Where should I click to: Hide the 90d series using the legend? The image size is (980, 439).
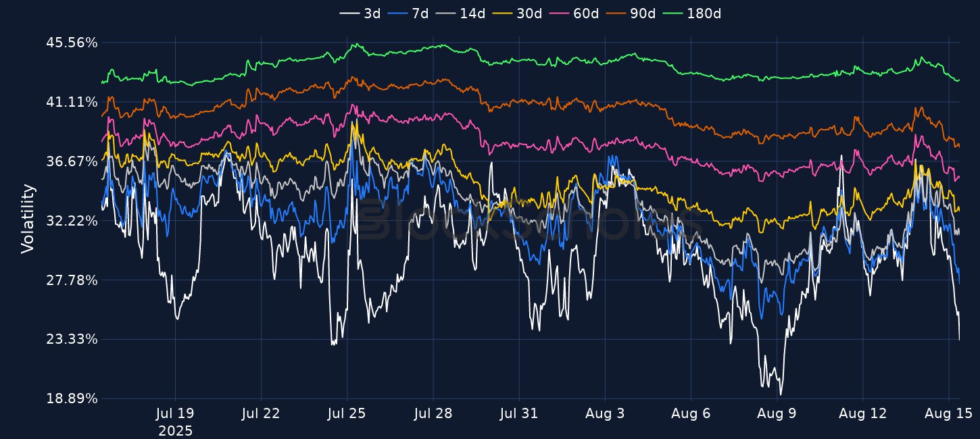pos(631,14)
